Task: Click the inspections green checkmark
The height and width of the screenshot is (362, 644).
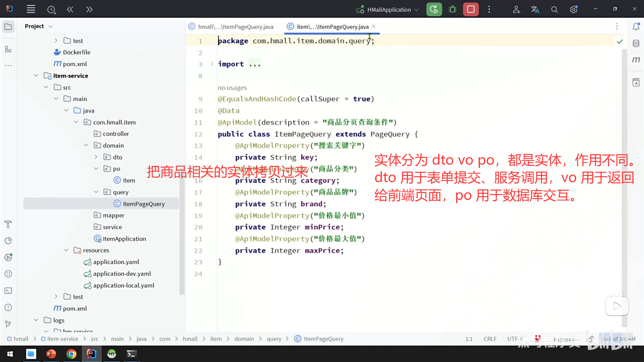Action: tap(620, 41)
